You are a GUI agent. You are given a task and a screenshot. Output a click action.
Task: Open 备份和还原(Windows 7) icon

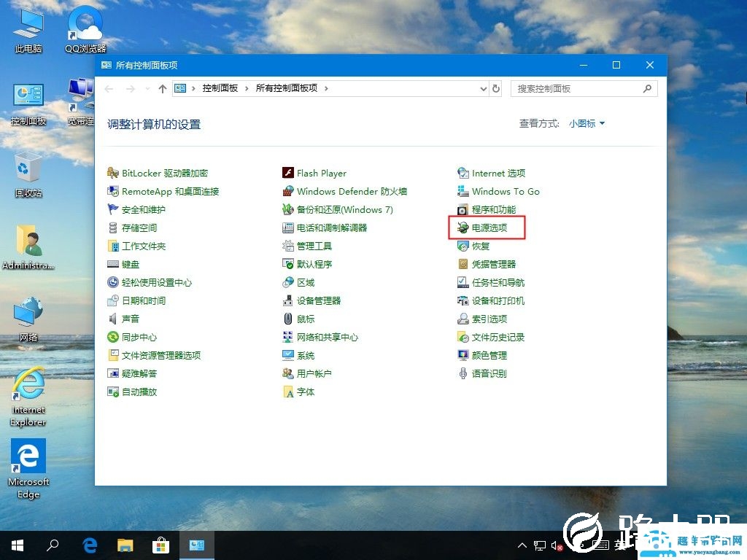pyautogui.click(x=287, y=209)
